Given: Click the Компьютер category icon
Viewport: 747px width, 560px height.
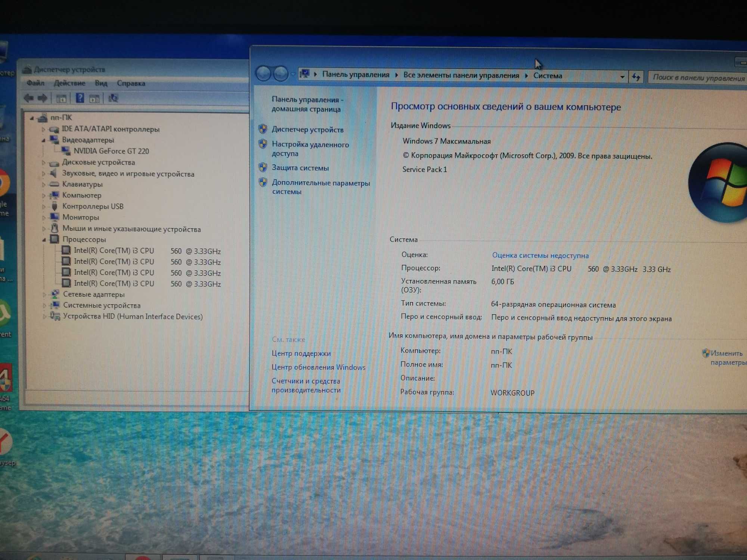Looking at the screenshot, I should point(55,195).
